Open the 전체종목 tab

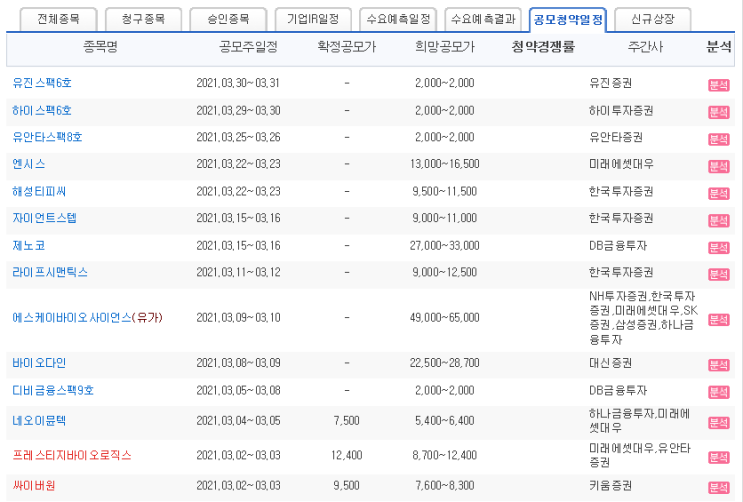click(58, 19)
